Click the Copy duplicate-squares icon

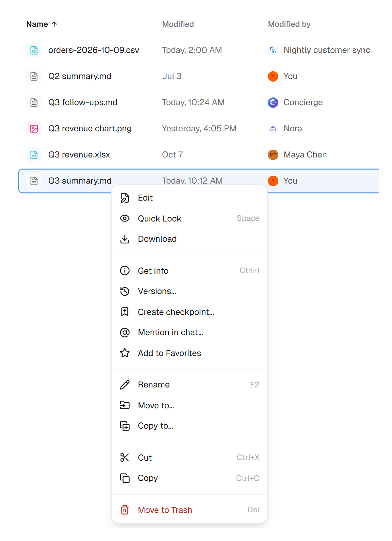click(x=125, y=478)
